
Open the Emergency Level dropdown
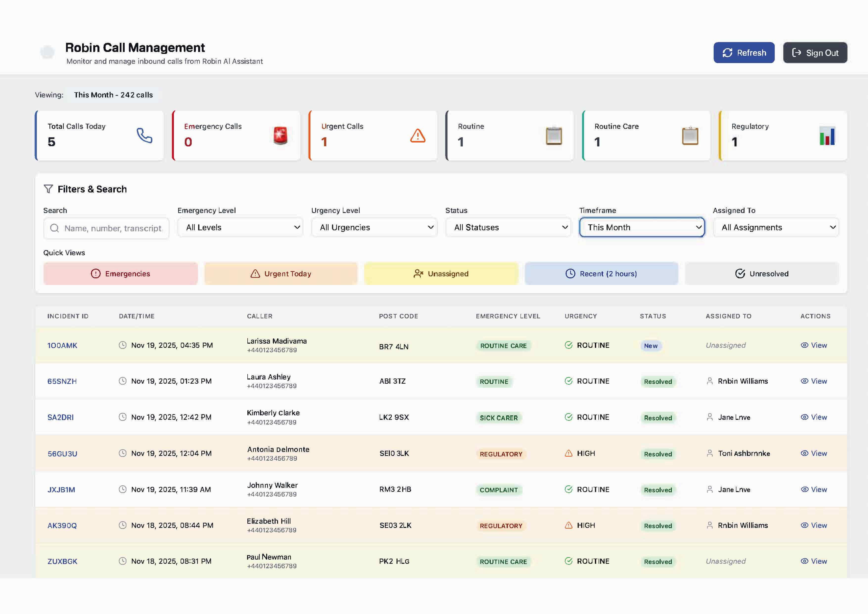(x=240, y=227)
